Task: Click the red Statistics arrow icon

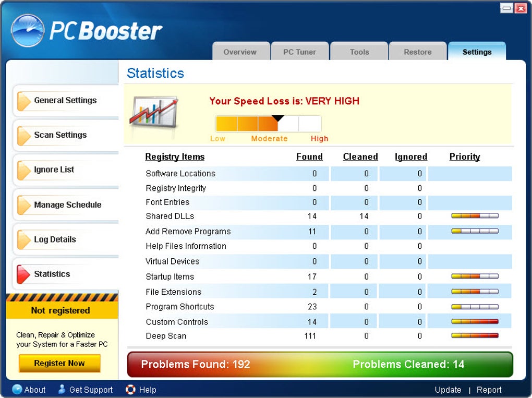Action: pos(24,274)
